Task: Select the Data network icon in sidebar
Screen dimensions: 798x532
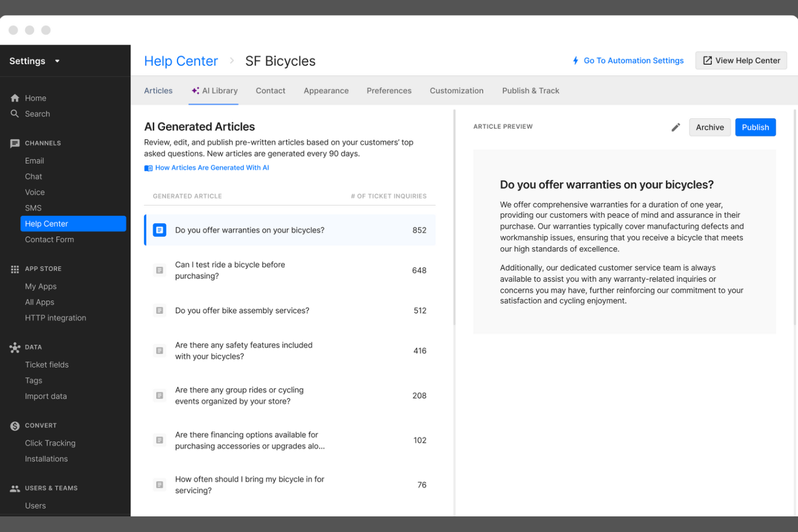Action: pyautogui.click(x=15, y=347)
